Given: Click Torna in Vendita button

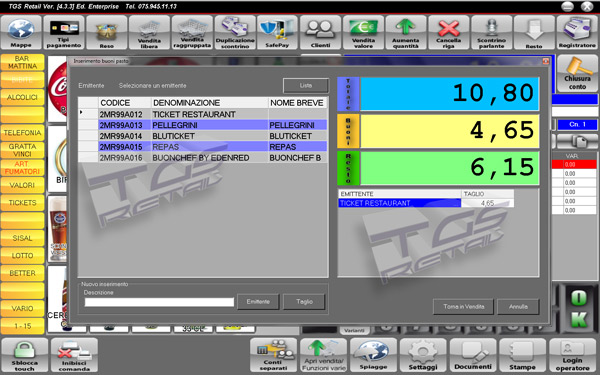Looking at the screenshot, I should 463,307.
